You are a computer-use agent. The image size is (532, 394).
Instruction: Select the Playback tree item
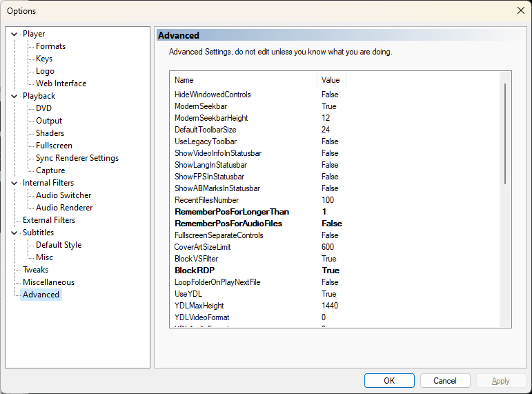[39, 96]
